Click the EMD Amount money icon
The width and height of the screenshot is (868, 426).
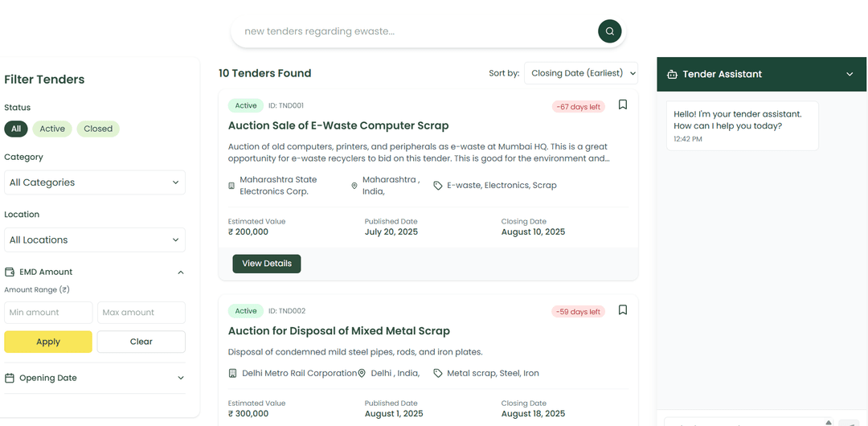click(10, 272)
